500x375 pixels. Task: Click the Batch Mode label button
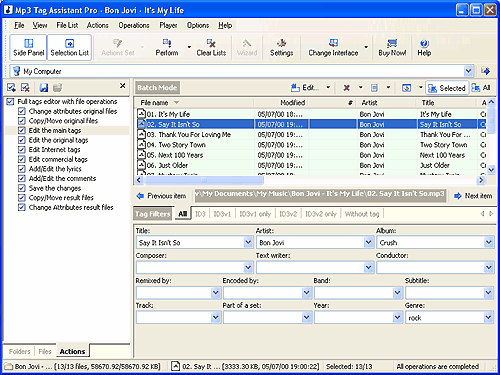pos(157,88)
